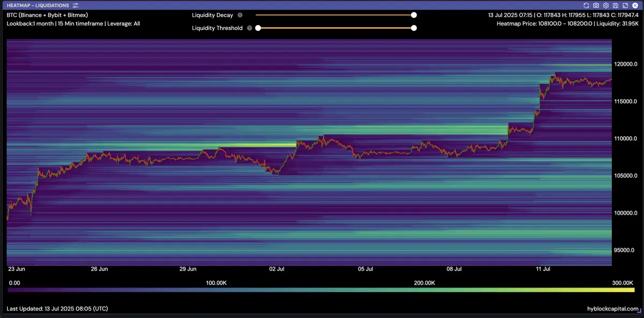Save the heatmap with floppy disk icon
644x318 pixels.
615,5
